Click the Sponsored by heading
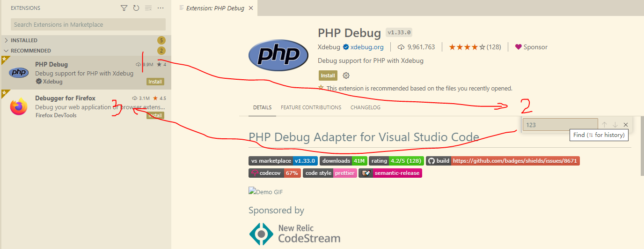Viewport: 644px width, 249px height. (x=276, y=210)
